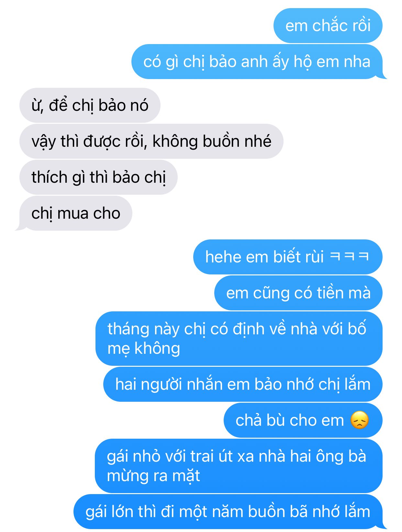Select the 'em chắc rồi' message bubble
The width and height of the screenshot is (402, 532).
[x=328, y=26]
